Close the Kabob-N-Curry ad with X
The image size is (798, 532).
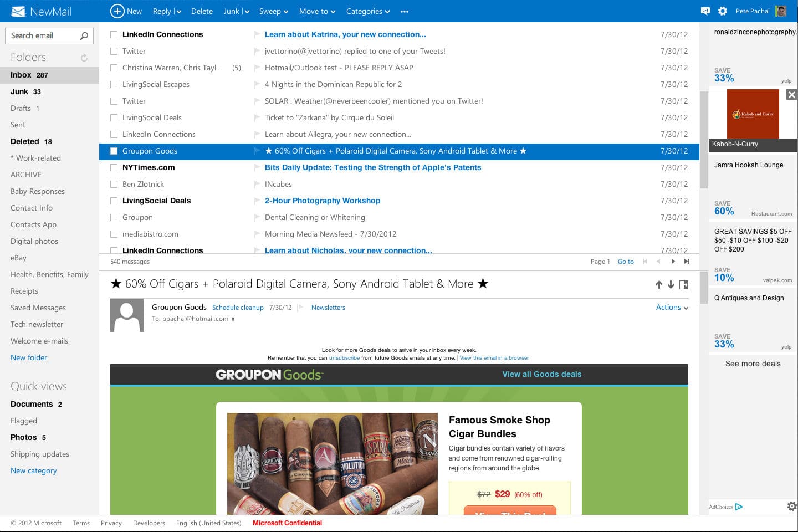792,95
